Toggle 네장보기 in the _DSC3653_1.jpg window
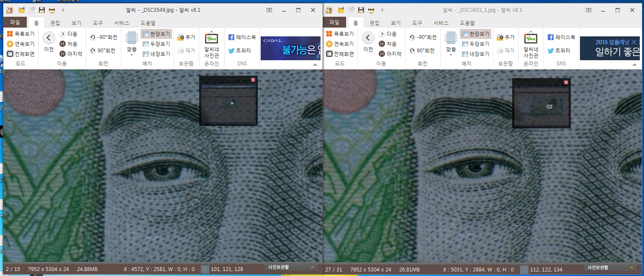Screen dimensions: 644x276 click(475, 54)
